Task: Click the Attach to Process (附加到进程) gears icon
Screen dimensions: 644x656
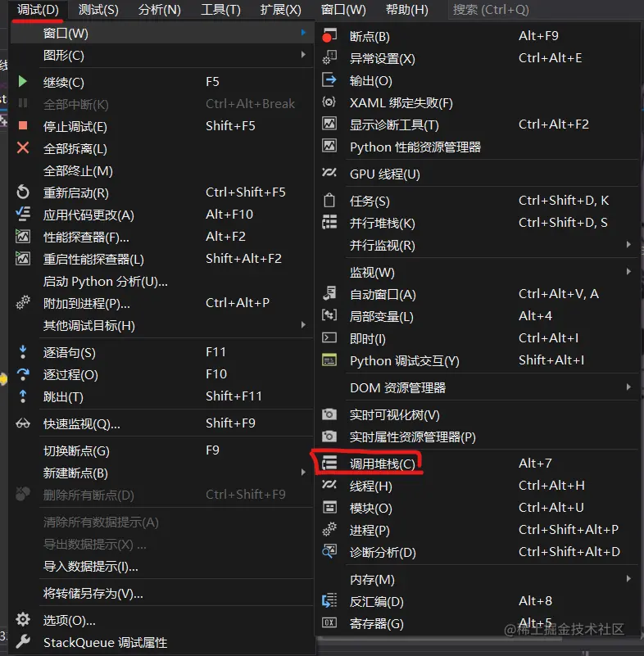Action: (x=23, y=302)
